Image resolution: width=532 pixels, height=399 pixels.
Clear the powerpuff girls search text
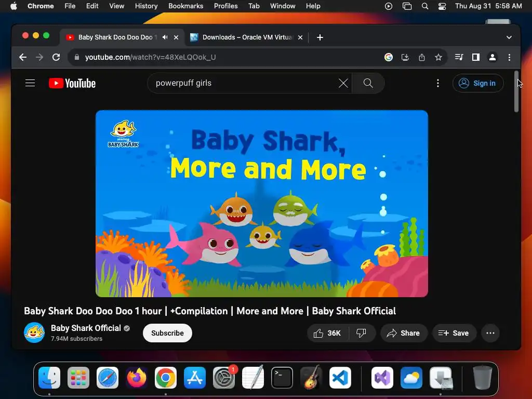(343, 83)
